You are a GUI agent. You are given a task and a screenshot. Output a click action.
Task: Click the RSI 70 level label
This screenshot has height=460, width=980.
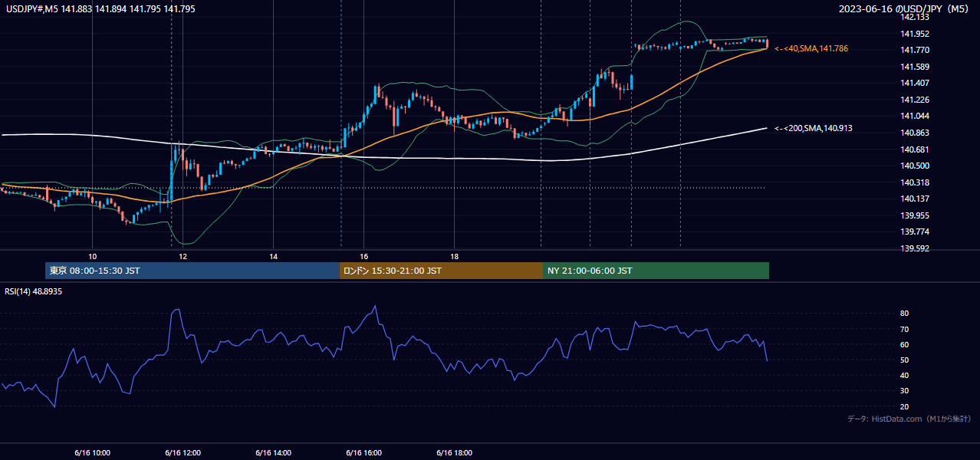(904, 330)
